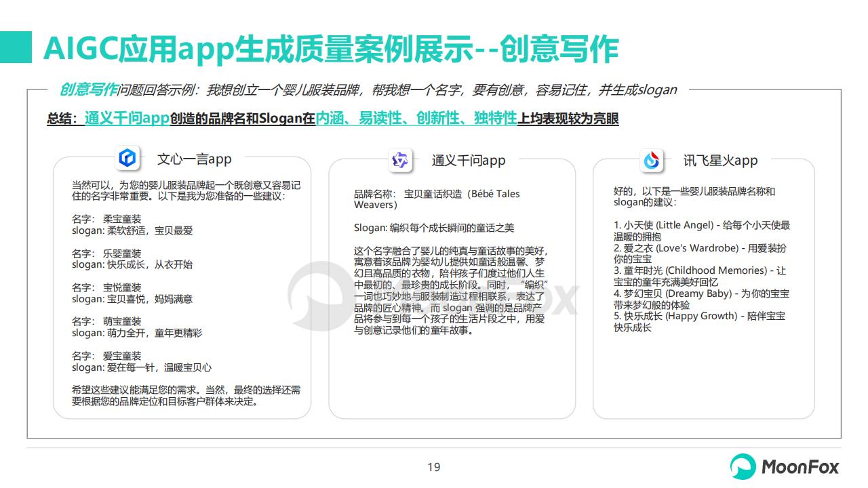Click the 通义千问 app logo icon
This screenshot has width=868, height=488.
tap(401, 160)
